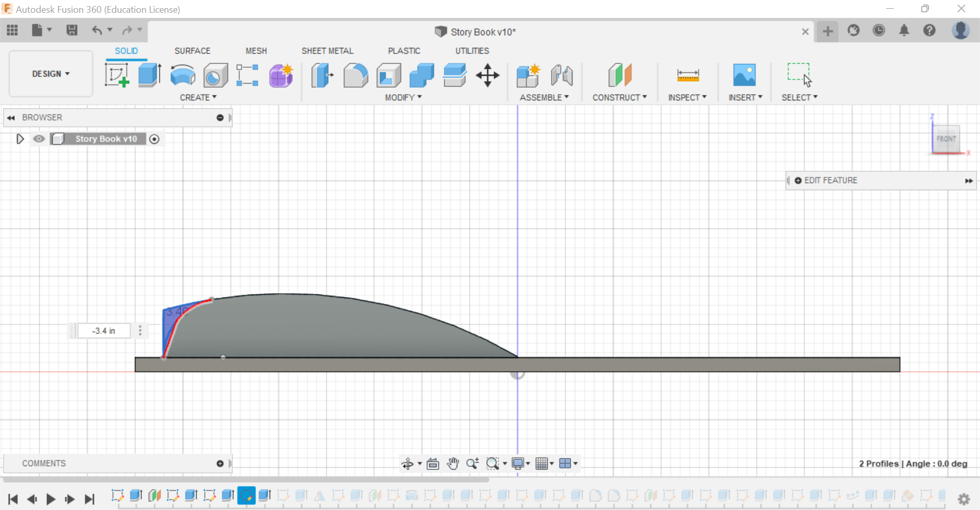
Task: Open timeline settings gear
Action: [x=964, y=499]
